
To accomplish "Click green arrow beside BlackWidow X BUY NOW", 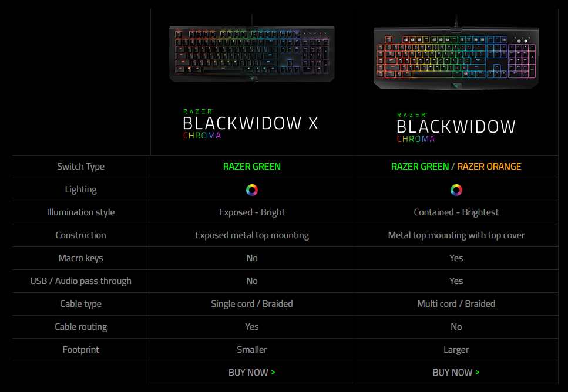I will click(x=273, y=373).
